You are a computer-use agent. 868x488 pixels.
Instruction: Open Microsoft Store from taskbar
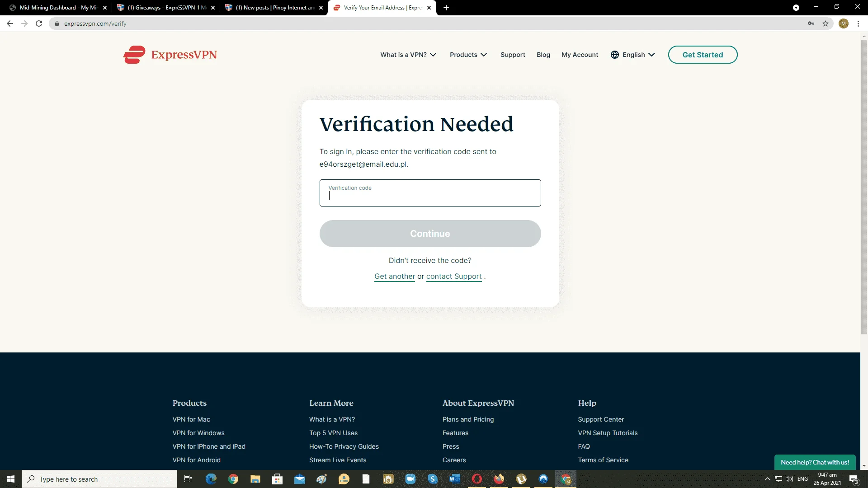coord(277,479)
